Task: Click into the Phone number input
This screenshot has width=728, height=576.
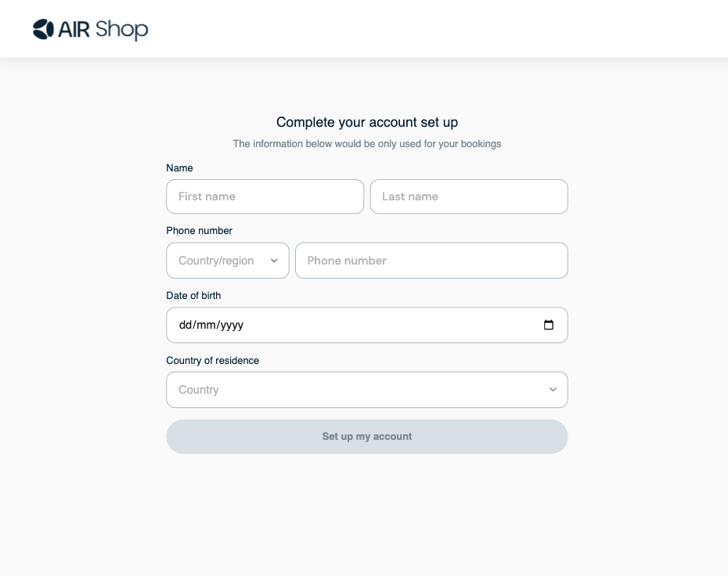Action: pyautogui.click(x=431, y=261)
